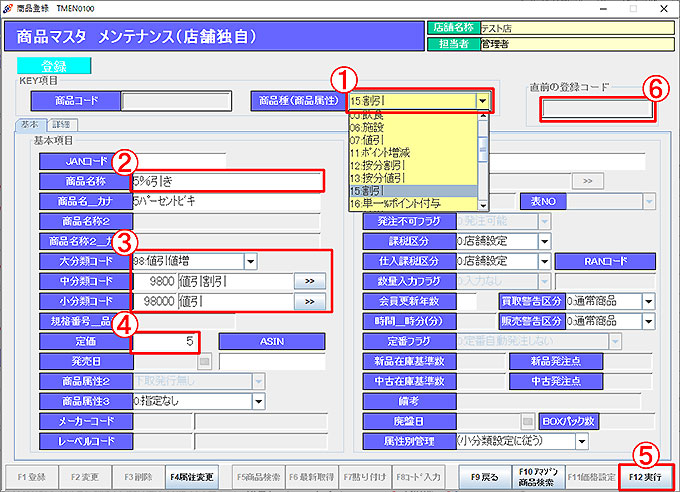Click the 店舗名称 field showing テスト店

pyautogui.click(x=578, y=28)
